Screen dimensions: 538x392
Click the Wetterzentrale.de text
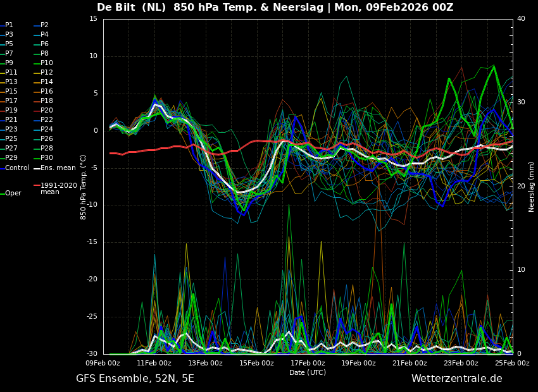(456, 379)
